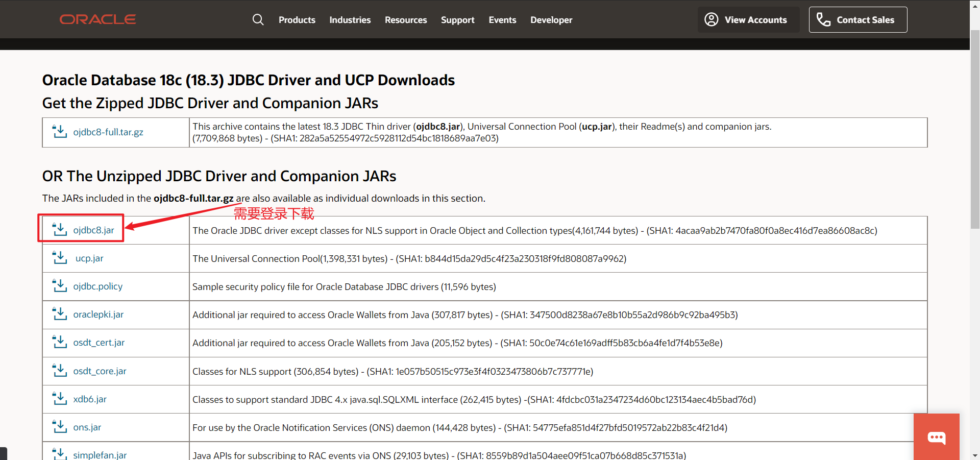Open the Products menu
Screen dimensions: 980x460
297,20
